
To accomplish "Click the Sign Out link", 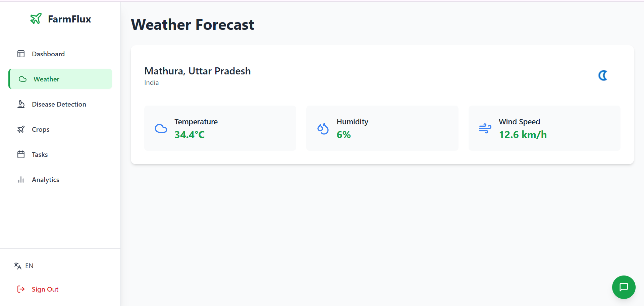I will [45, 289].
